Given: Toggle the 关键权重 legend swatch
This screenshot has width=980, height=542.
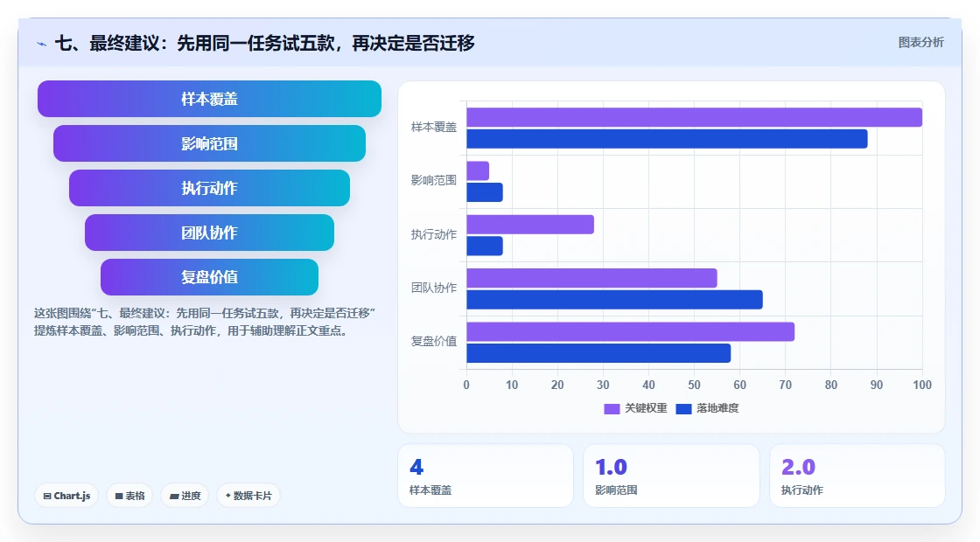Looking at the screenshot, I should (612, 408).
